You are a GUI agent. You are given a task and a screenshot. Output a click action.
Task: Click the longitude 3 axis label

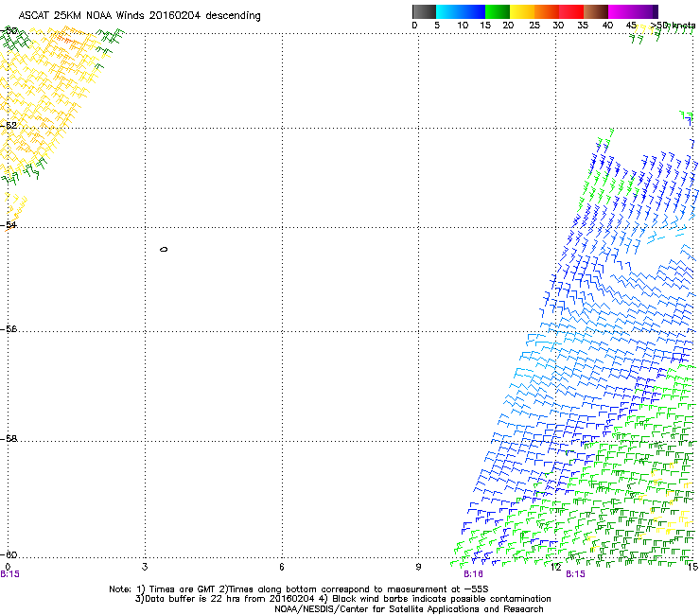145,567
